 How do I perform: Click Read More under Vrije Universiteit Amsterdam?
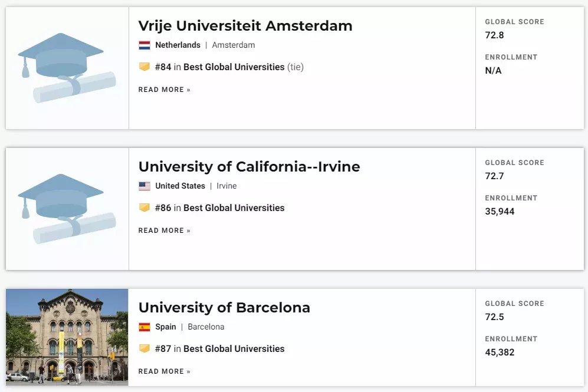[164, 90]
